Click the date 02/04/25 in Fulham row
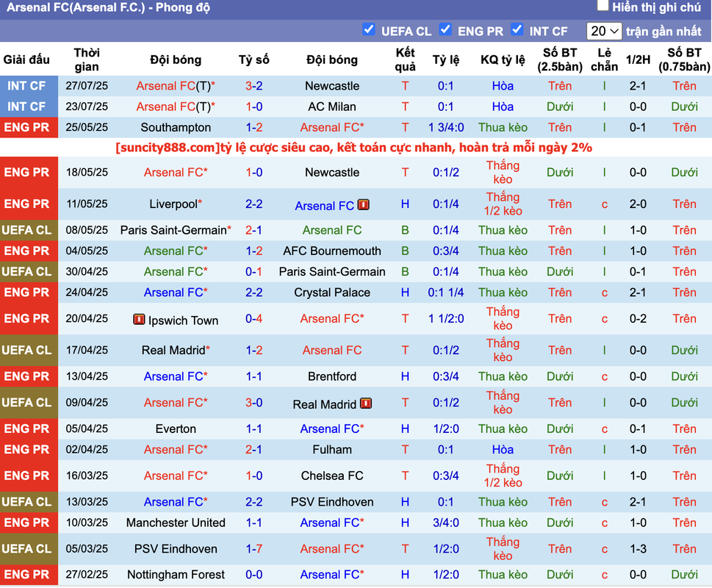712x588 pixels. pos(87,450)
